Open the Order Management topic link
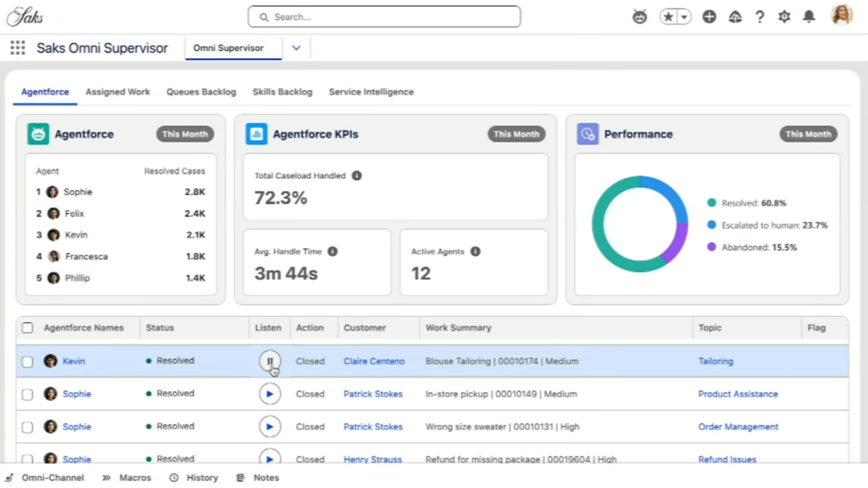Screen dimensions: 868x488 [738, 426]
